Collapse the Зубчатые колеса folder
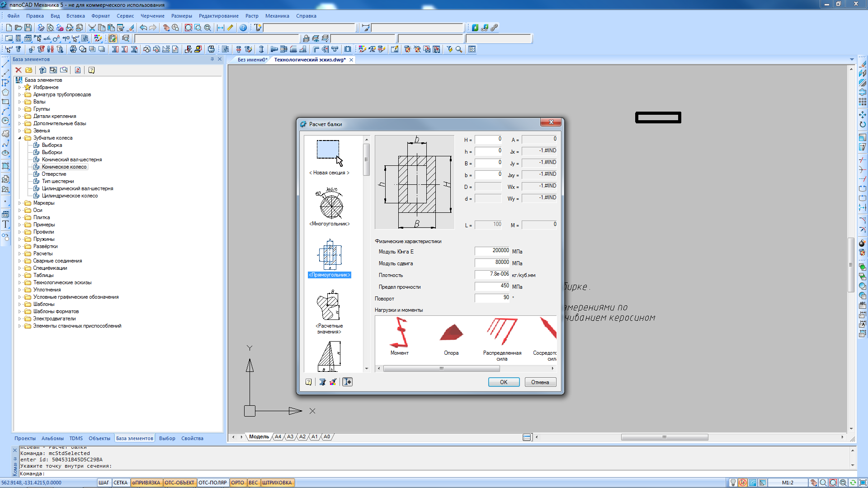868x488 pixels. [19, 138]
